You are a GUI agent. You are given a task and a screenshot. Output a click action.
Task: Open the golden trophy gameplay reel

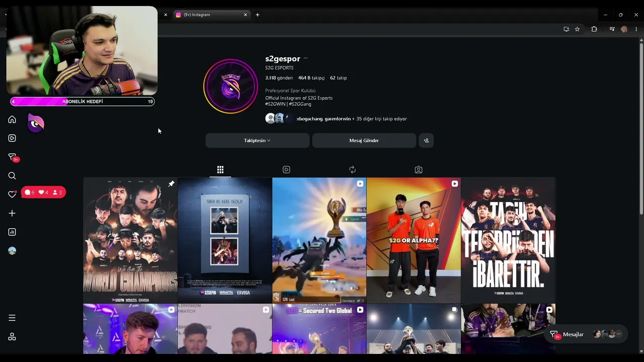pyautogui.click(x=319, y=240)
